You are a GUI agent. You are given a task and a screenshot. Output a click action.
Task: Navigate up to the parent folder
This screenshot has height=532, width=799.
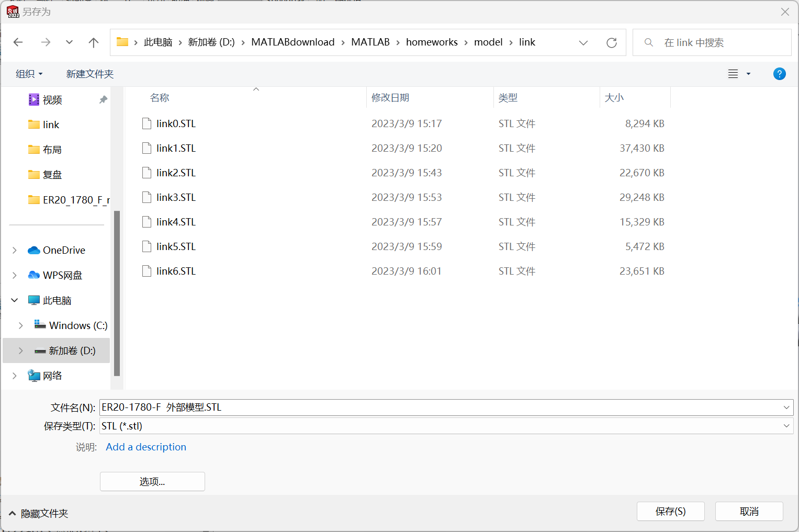point(93,42)
